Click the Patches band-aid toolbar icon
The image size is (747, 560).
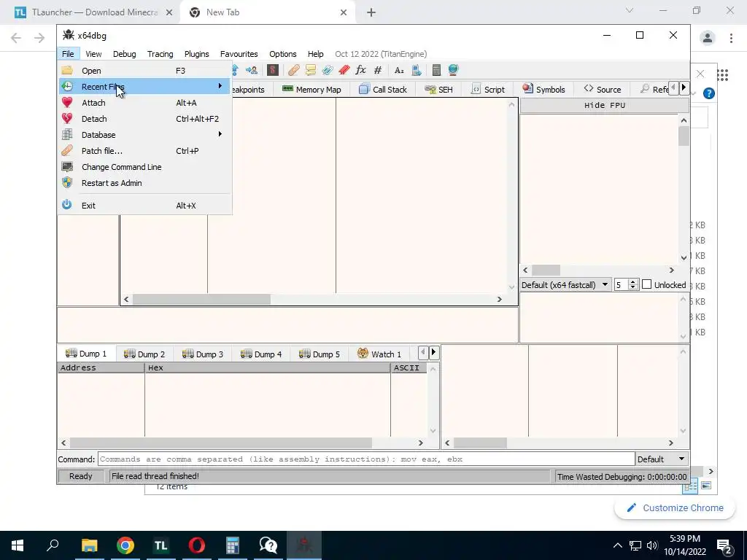coord(293,71)
